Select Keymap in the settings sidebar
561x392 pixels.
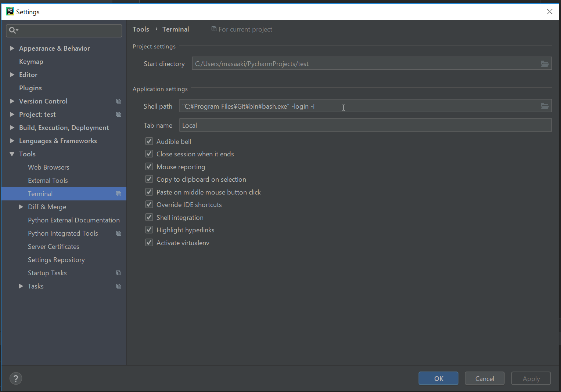click(x=31, y=61)
